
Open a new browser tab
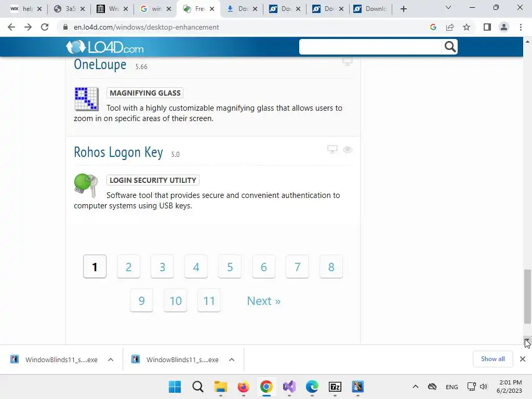403,9
